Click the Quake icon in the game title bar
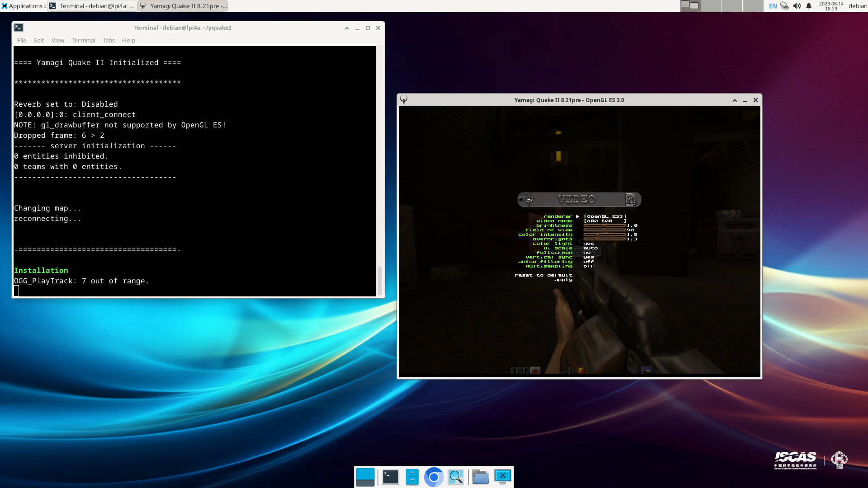 (x=404, y=100)
